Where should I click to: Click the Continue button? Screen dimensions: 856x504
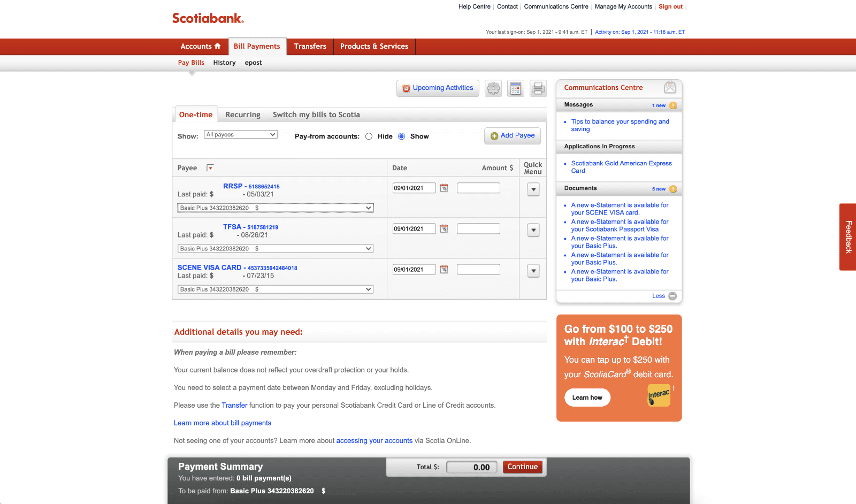point(523,467)
